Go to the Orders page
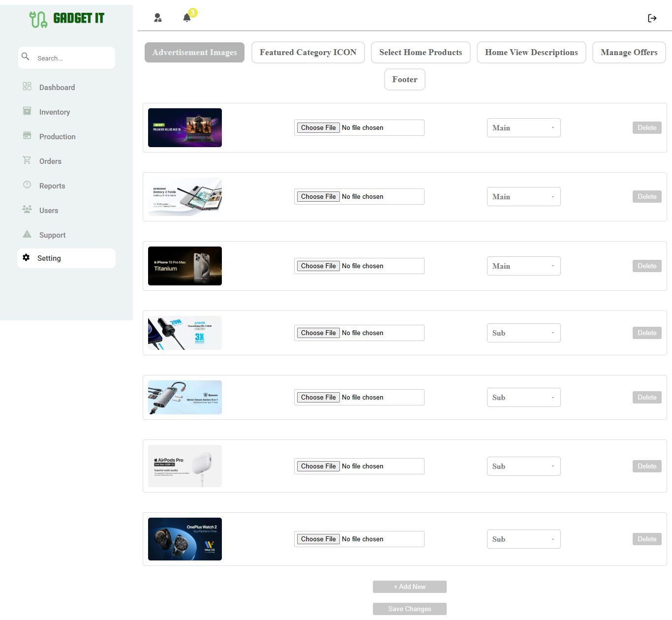Image resolution: width=672 pixels, height=620 pixels. [x=50, y=161]
